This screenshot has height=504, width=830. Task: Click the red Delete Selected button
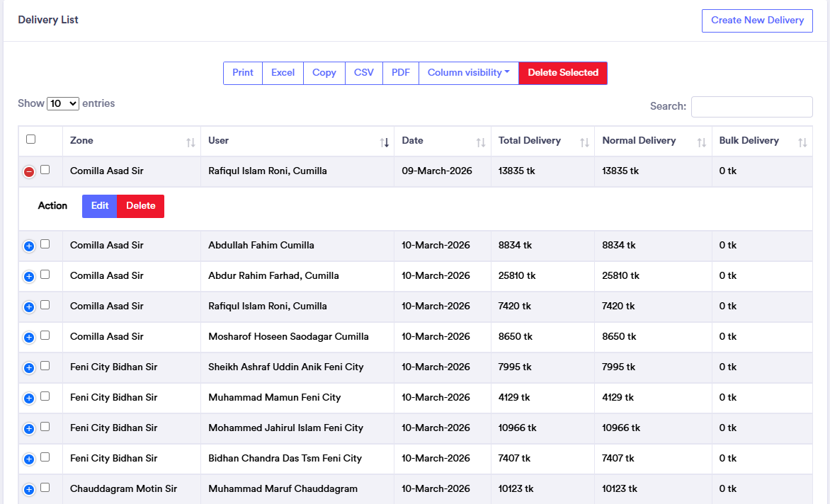click(x=563, y=73)
